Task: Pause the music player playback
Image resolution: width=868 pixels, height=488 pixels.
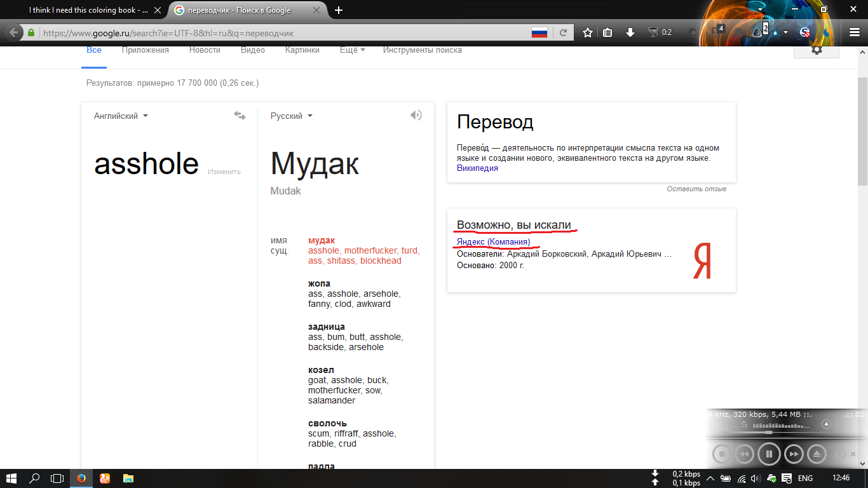Action: pyautogui.click(x=769, y=454)
